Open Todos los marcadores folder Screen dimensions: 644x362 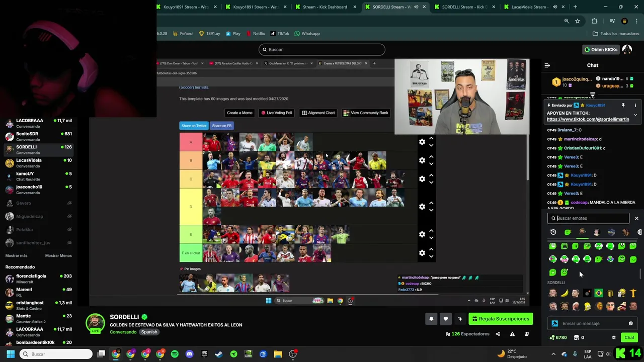click(x=616, y=34)
